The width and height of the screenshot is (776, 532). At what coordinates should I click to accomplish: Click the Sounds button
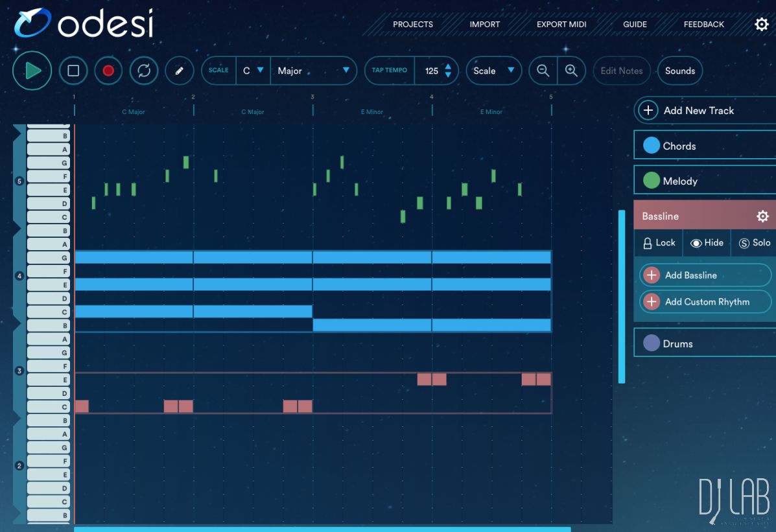pyautogui.click(x=679, y=71)
